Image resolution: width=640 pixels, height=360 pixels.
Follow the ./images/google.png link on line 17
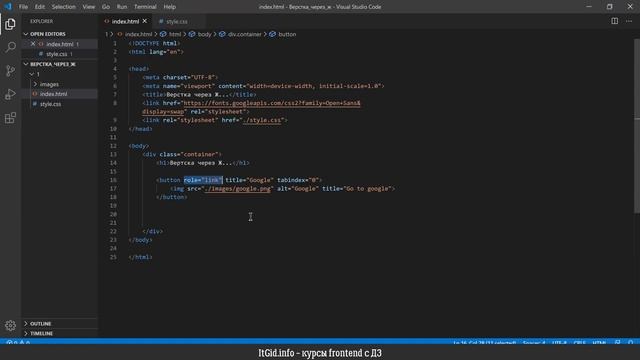click(x=237, y=189)
